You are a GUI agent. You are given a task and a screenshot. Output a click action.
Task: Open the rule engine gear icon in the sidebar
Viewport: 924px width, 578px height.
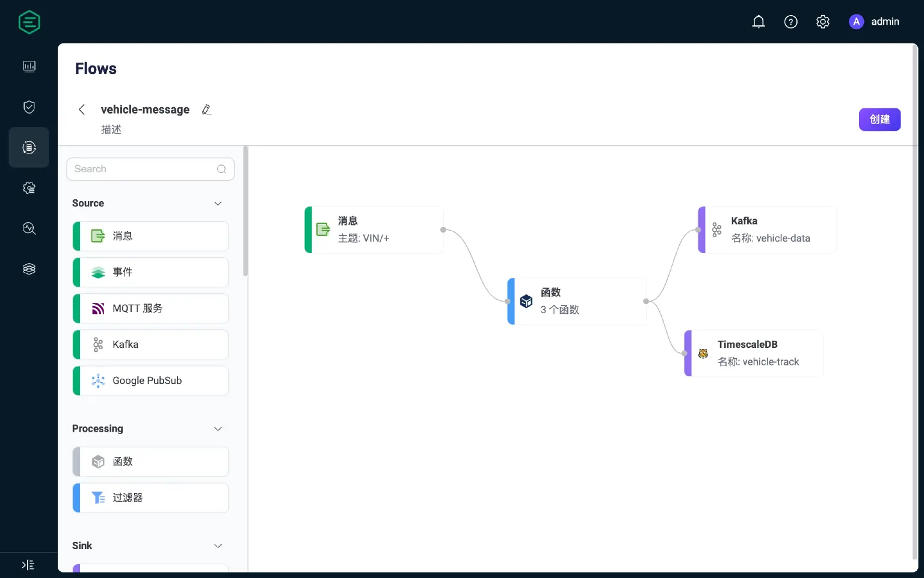[x=29, y=188]
